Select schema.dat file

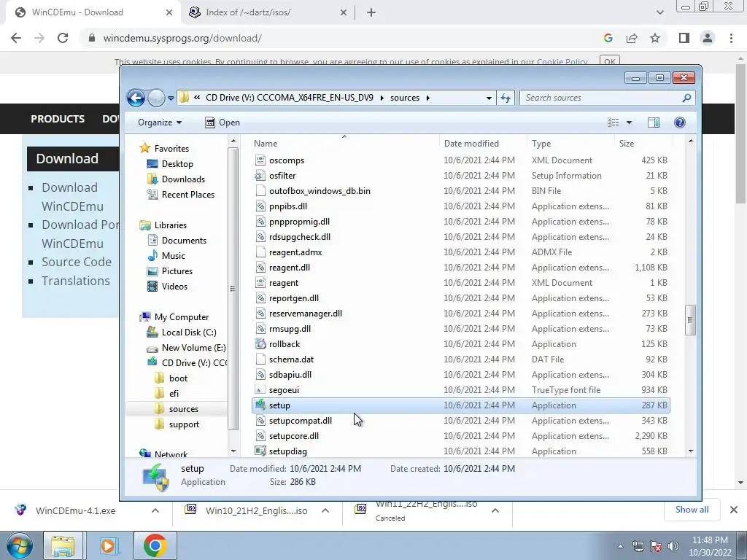[291, 359]
